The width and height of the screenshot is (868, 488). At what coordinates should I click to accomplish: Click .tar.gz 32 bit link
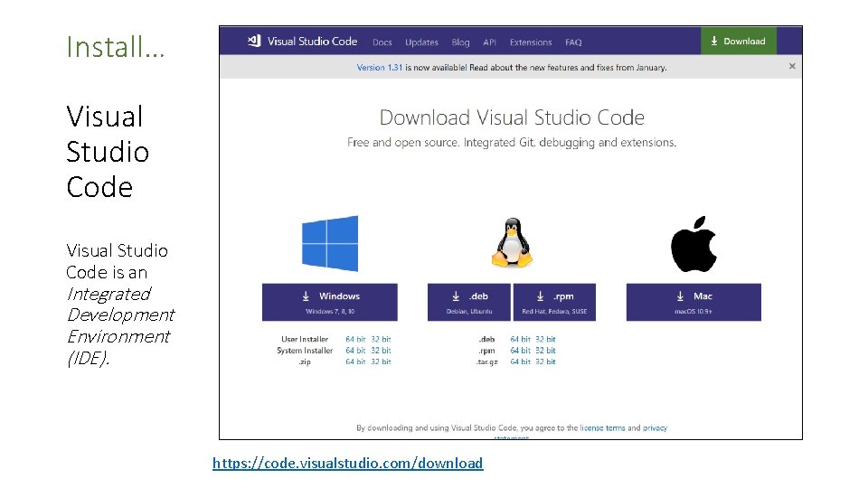click(x=545, y=361)
